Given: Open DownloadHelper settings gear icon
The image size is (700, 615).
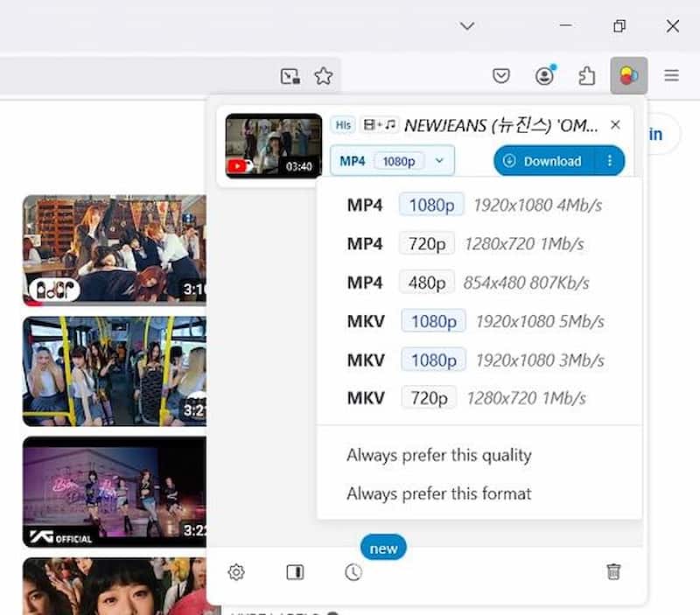Looking at the screenshot, I should click(236, 572).
